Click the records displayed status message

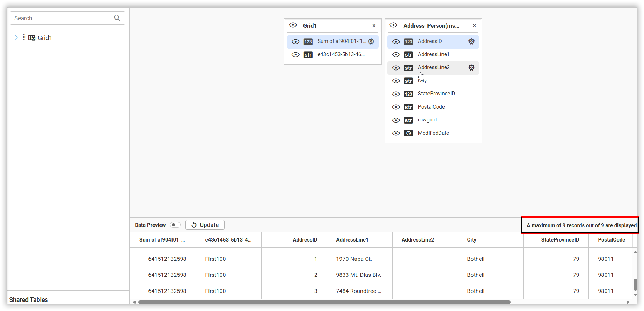click(581, 225)
